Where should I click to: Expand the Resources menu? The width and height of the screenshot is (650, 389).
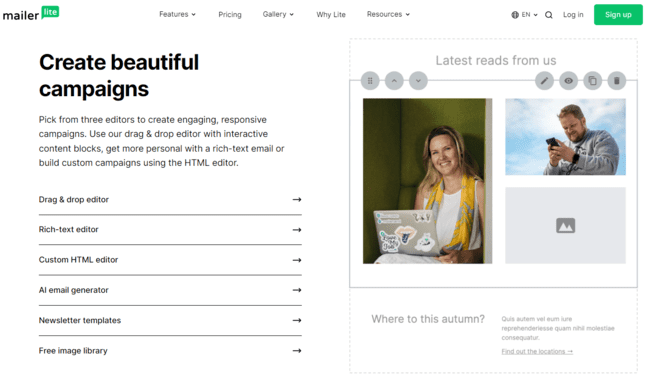[x=388, y=15]
